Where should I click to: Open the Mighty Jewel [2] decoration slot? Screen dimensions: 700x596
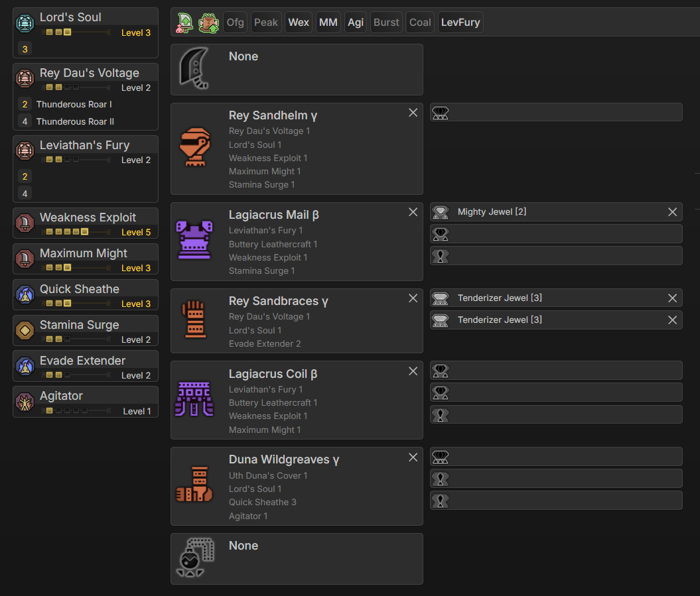[556, 212]
